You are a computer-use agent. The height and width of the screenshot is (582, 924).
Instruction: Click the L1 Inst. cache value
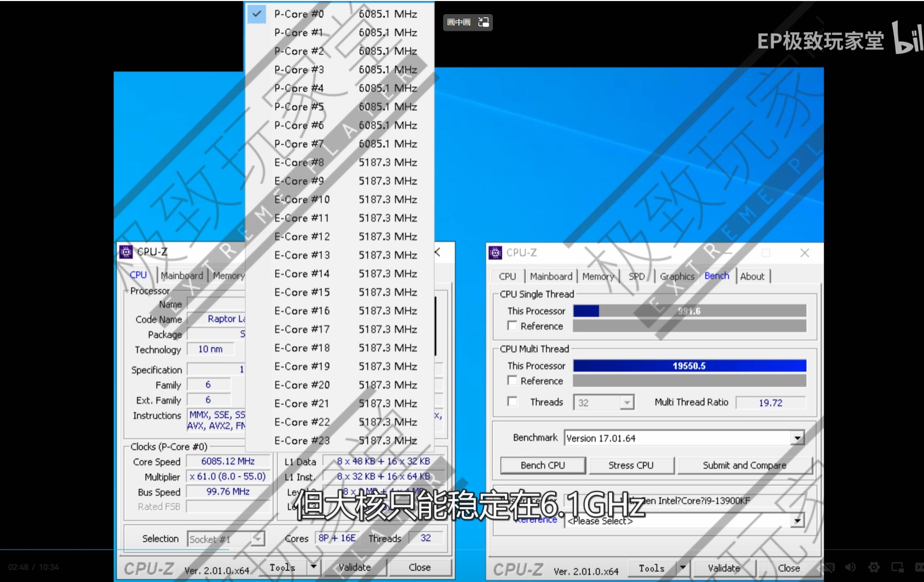[x=384, y=476]
